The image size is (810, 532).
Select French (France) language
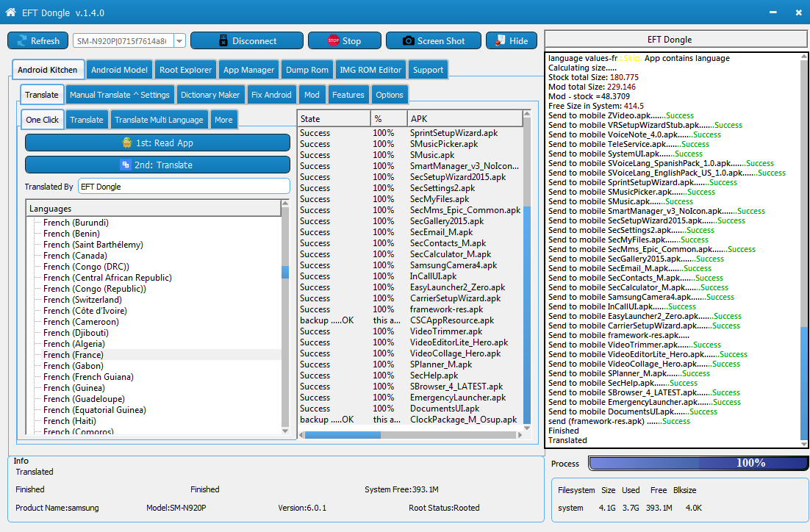pyautogui.click(x=74, y=355)
